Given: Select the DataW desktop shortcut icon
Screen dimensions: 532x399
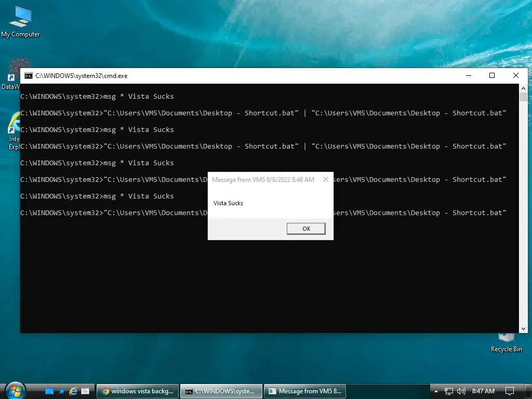Looking at the screenshot, I should coord(10,74).
